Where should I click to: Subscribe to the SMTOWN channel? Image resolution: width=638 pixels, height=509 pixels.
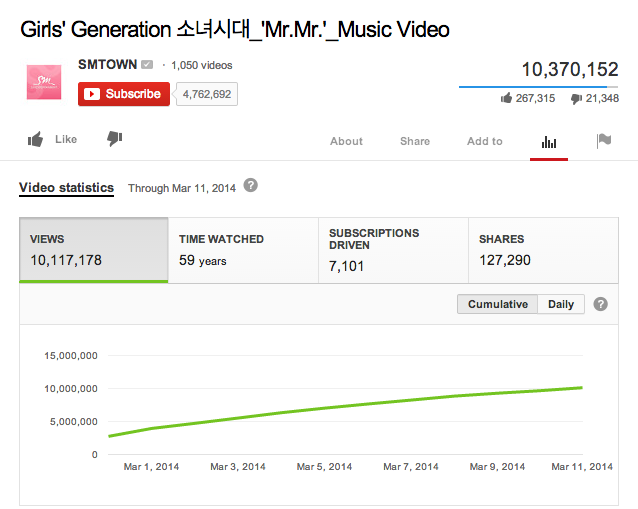point(124,94)
